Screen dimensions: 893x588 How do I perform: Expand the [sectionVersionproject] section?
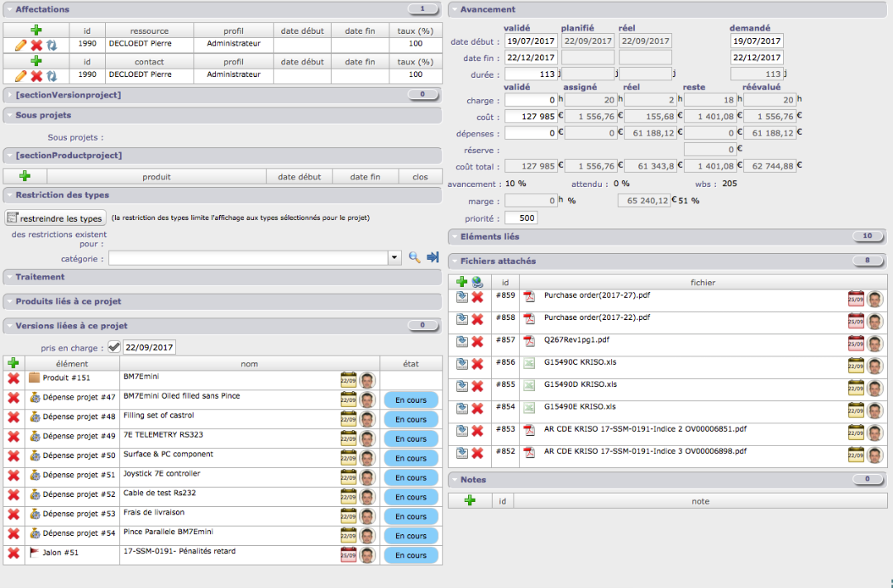(68, 95)
